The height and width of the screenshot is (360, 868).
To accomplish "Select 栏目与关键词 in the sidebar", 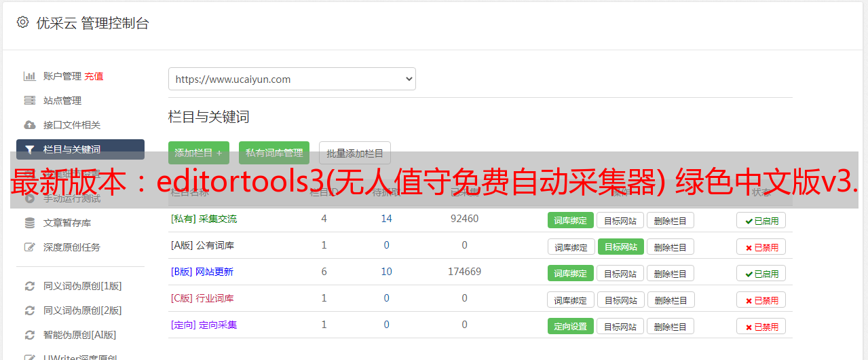I will click(80, 149).
